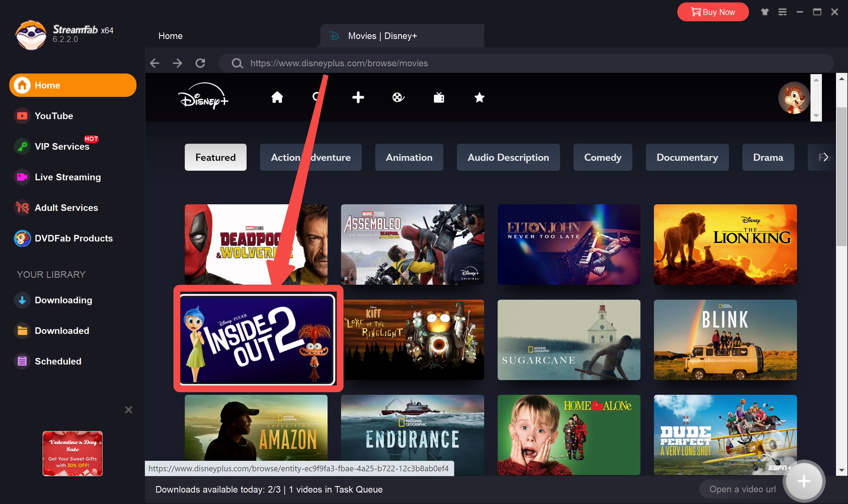Image resolution: width=848 pixels, height=504 pixels.
Task: Click the profile menu down arrow
Action: coord(816,116)
